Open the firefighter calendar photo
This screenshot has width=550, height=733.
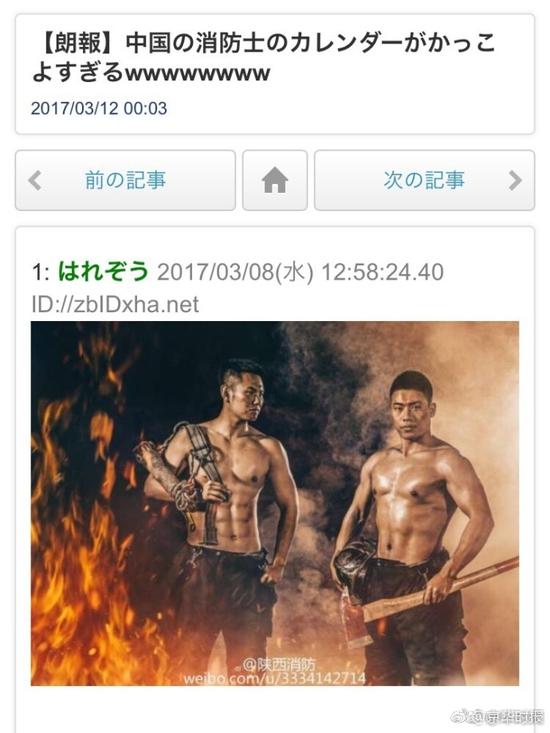[275, 503]
